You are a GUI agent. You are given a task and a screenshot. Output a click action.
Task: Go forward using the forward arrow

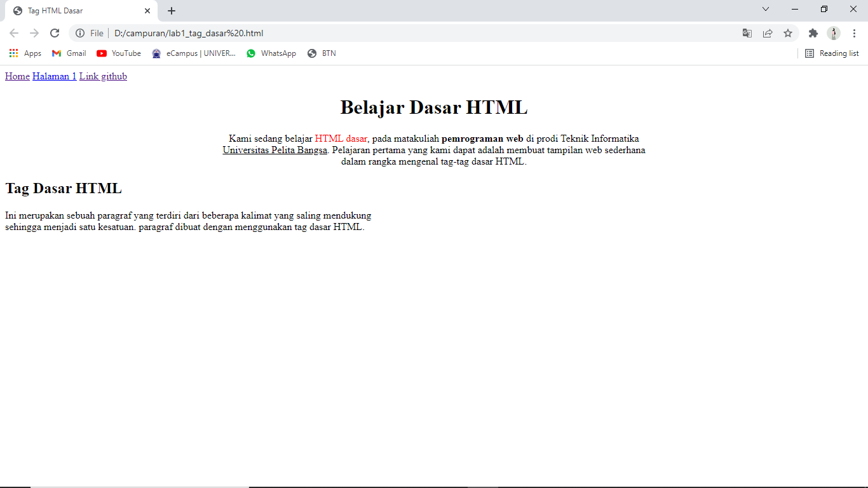tap(34, 33)
